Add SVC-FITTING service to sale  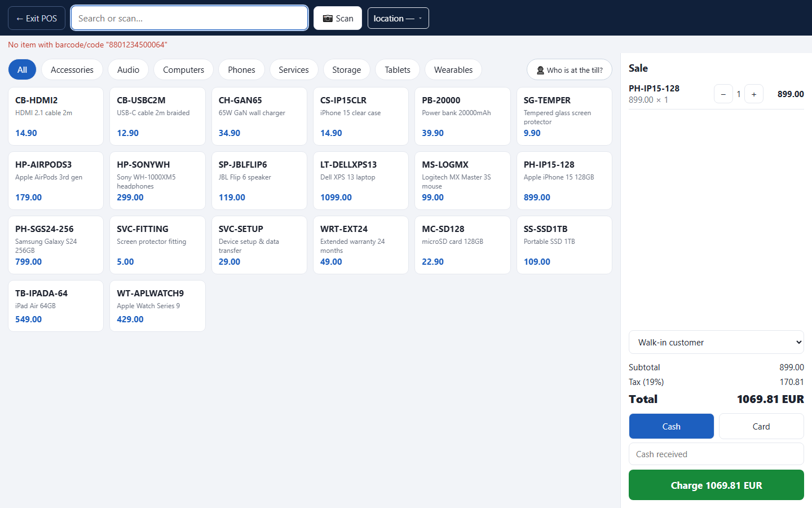pos(157,245)
